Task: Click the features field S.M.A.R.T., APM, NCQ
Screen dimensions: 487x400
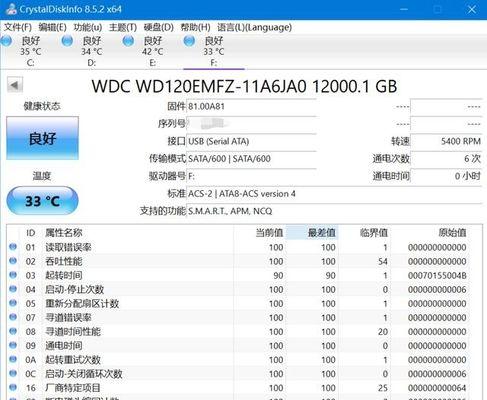Action: (334, 211)
